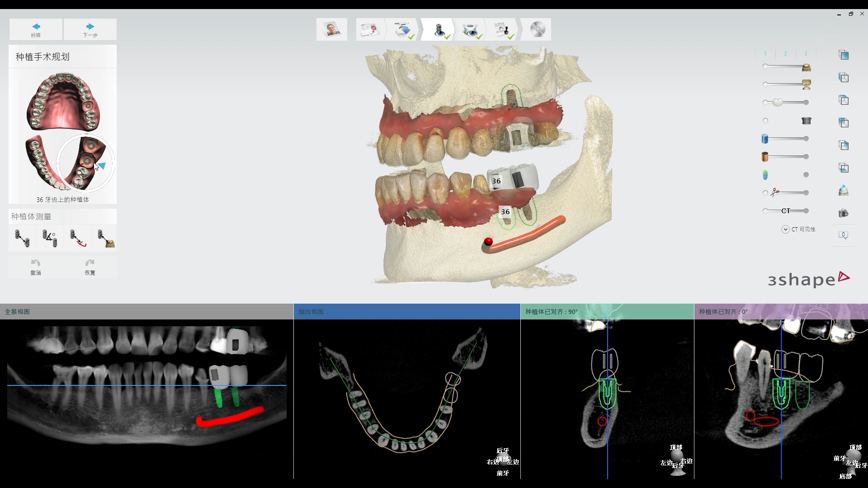Toggle the implant visibility dot
Image resolution: width=868 pixels, height=488 pixels.
tap(806, 175)
